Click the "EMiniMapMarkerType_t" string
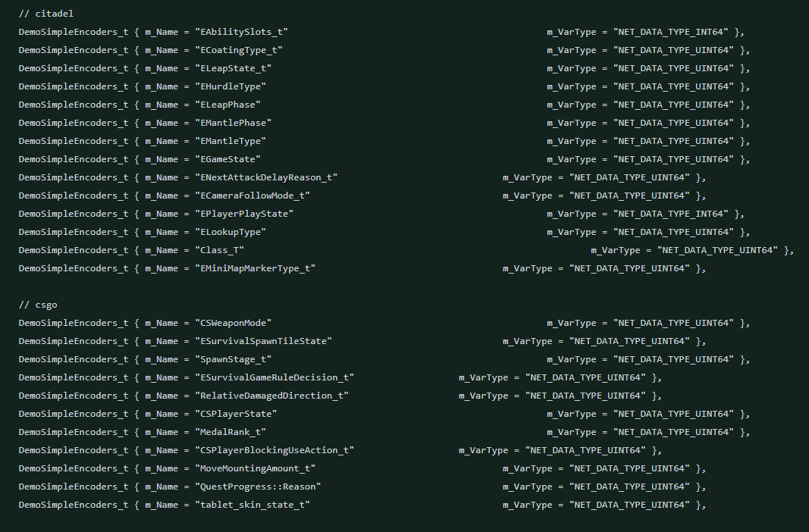The width and height of the screenshot is (809, 532). coord(255,268)
